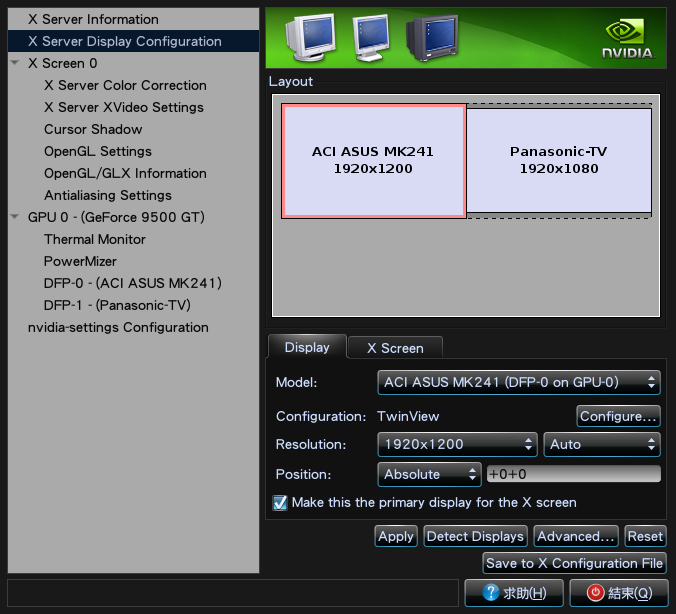This screenshot has height=614, width=676.
Task: Open X Server Information
Action: [x=133, y=19]
